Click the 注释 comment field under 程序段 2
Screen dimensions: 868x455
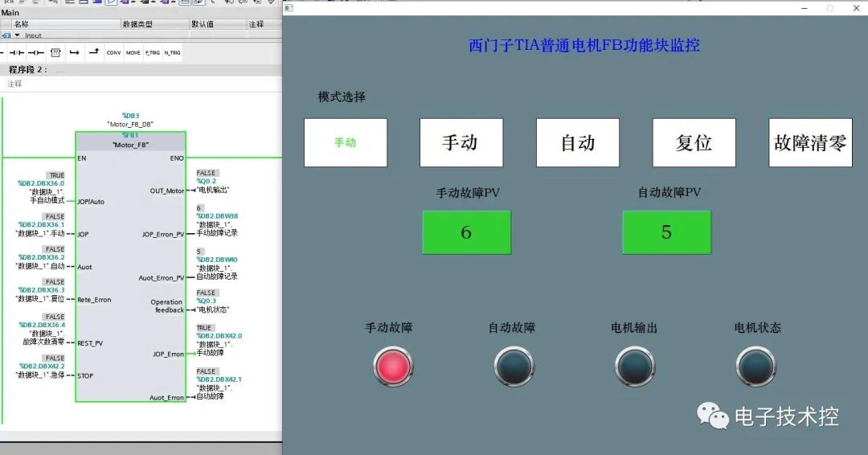(x=15, y=84)
